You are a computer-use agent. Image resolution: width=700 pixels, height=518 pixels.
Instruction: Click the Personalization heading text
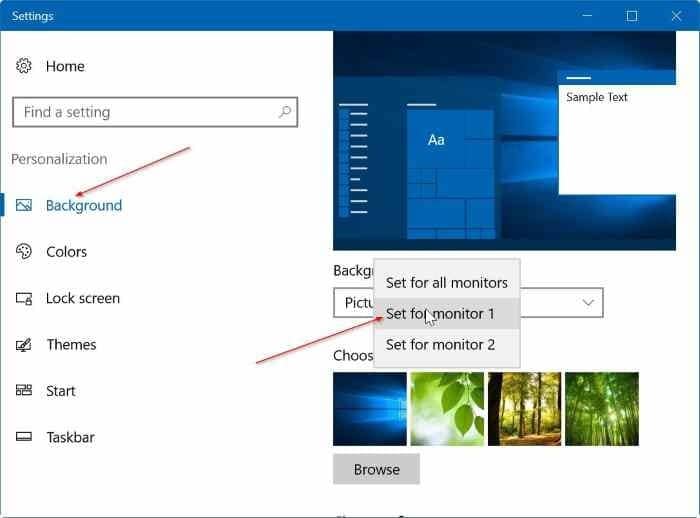[x=59, y=159]
